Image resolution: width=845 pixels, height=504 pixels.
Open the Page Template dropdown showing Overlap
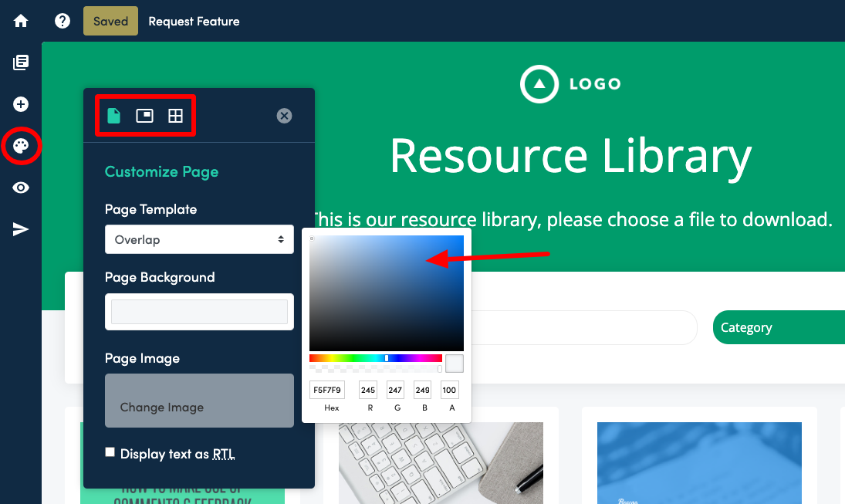198,239
